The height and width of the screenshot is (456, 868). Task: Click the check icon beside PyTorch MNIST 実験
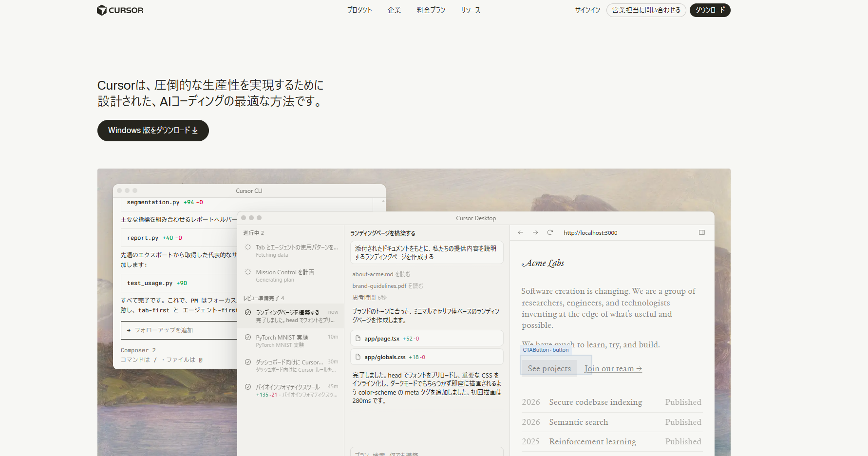pos(248,337)
